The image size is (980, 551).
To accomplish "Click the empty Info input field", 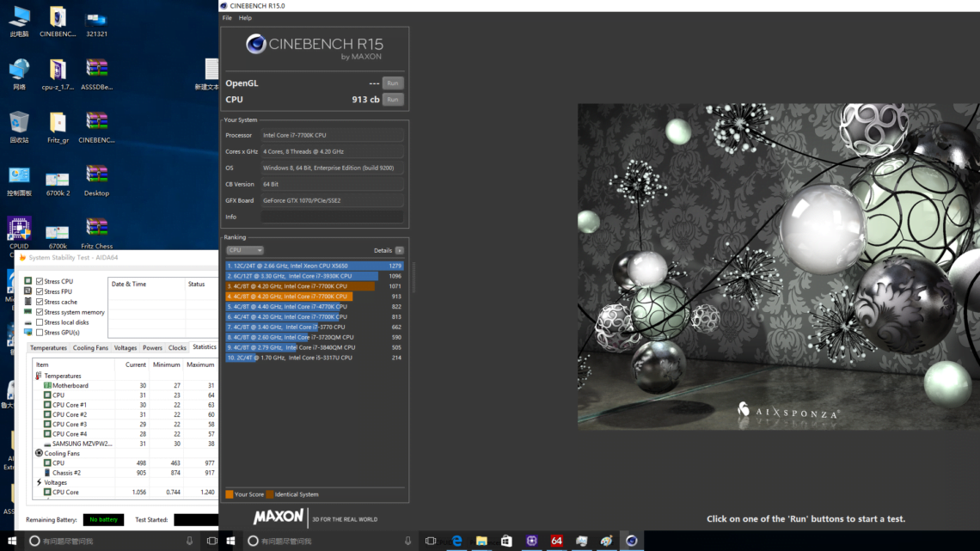I will click(x=332, y=217).
